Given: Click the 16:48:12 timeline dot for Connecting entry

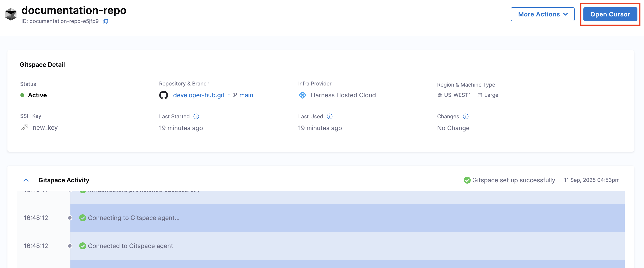Looking at the screenshot, I should [x=70, y=218].
